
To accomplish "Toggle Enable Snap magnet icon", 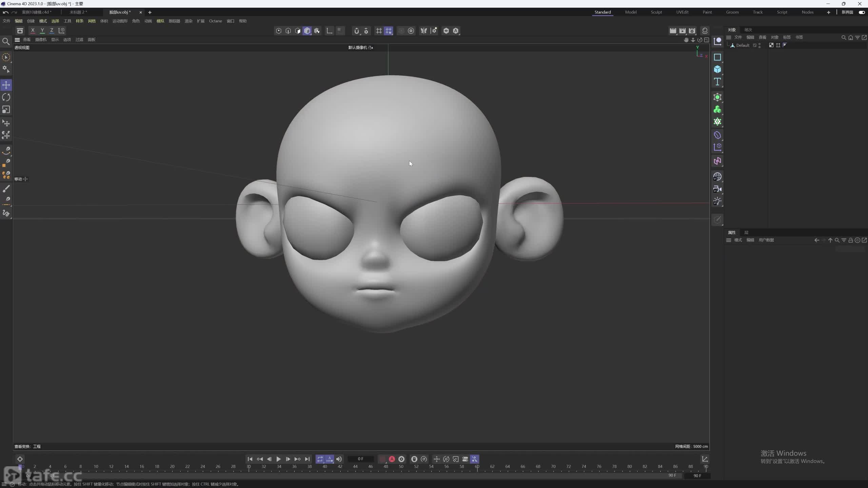I will pos(356,31).
